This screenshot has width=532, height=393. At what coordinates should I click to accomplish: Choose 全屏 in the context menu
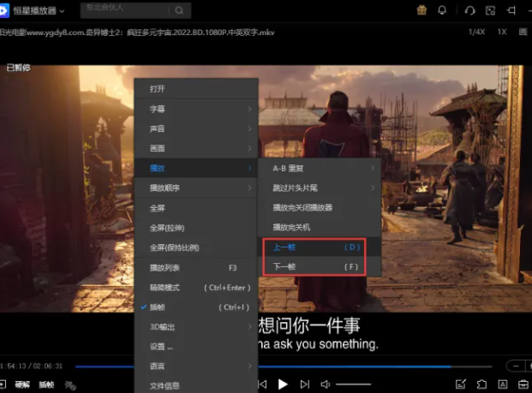pyautogui.click(x=196, y=208)
